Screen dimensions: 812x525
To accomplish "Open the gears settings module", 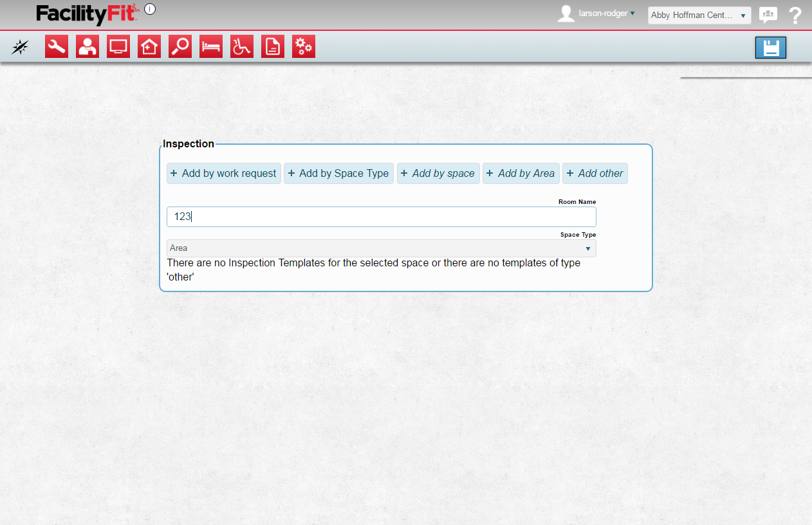I will 304,47.
